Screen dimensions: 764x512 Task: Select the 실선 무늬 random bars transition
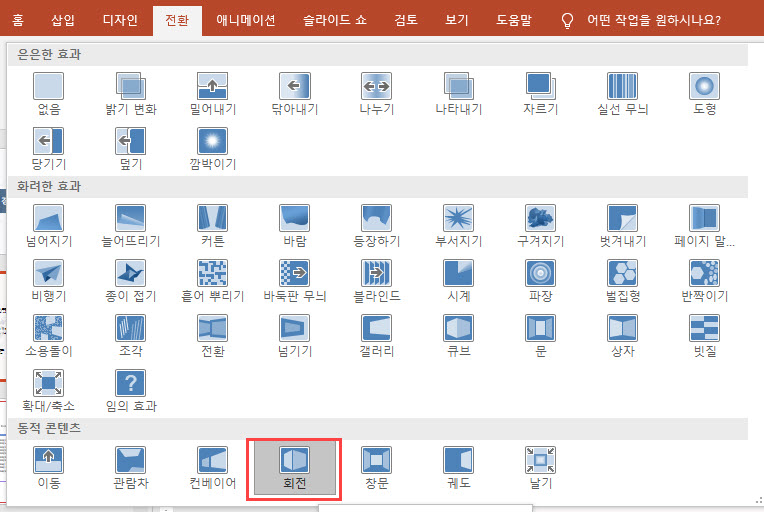[x=622, y=94]
